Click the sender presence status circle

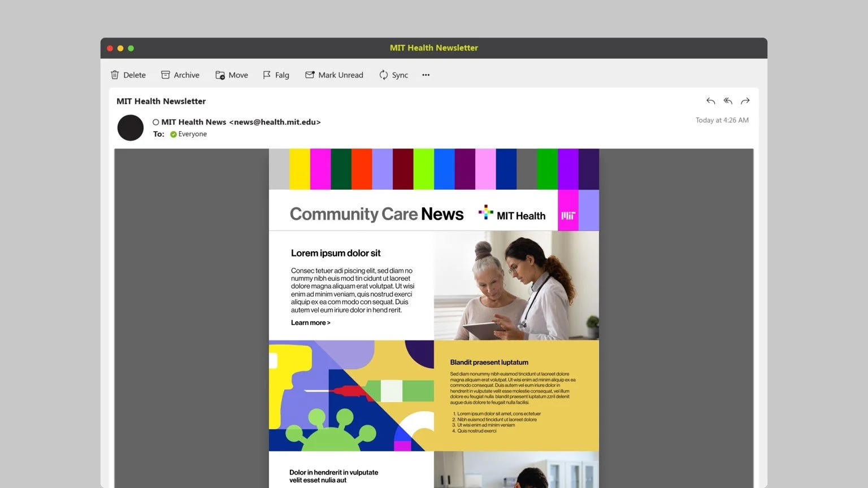tap(156, 122)
